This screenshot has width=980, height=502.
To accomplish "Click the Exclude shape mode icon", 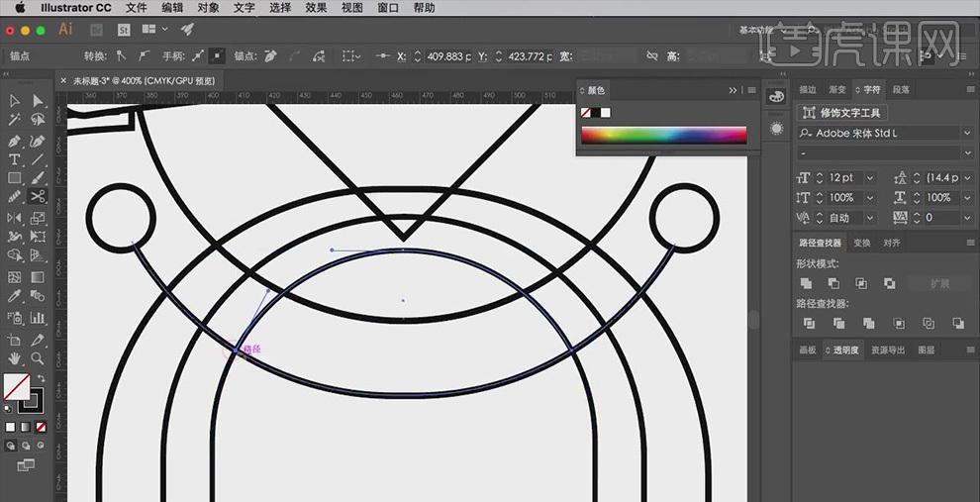I will [x=889, y=283].
